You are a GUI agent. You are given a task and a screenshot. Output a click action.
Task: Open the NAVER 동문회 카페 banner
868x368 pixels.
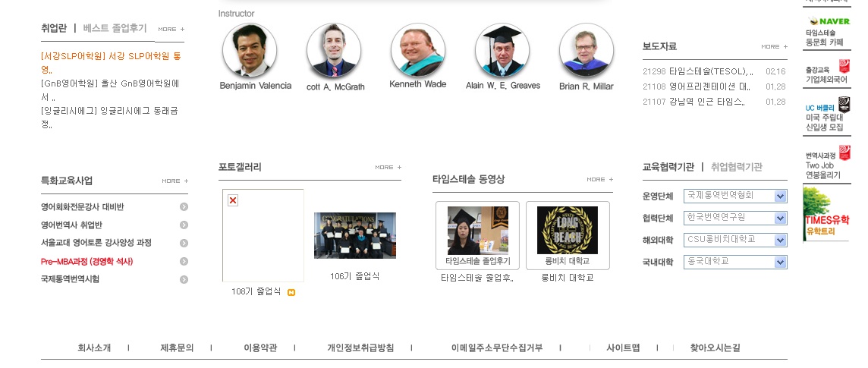[x=826, y=31]
